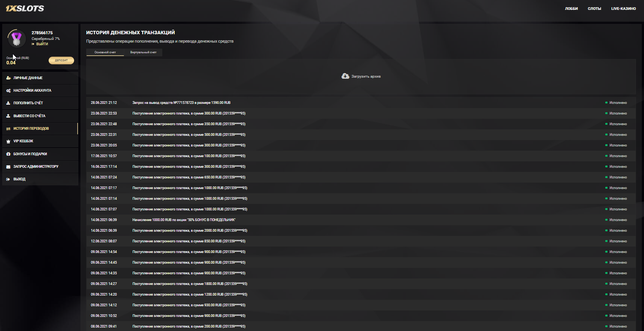The height and width of the screenshot is (331, 644).
Task: Open the Слоты menu in header
Action: 594,9
